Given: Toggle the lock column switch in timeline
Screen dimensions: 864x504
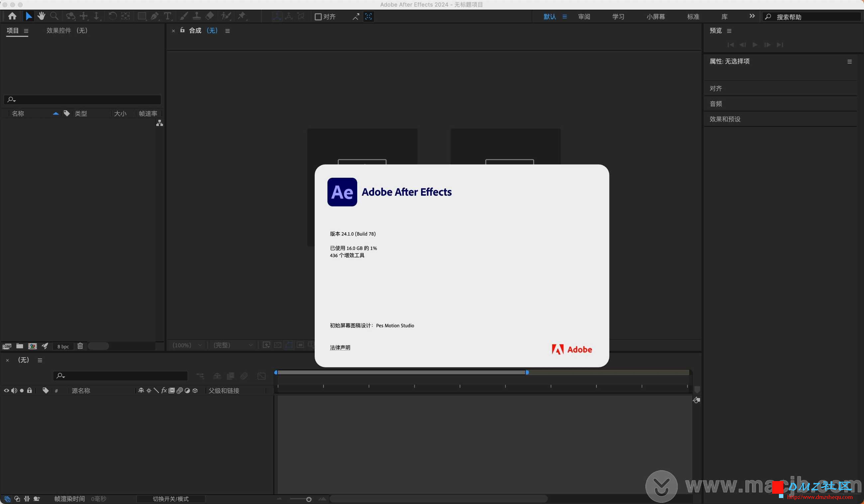Looking at the screenshot, I should tap(30, 390).
